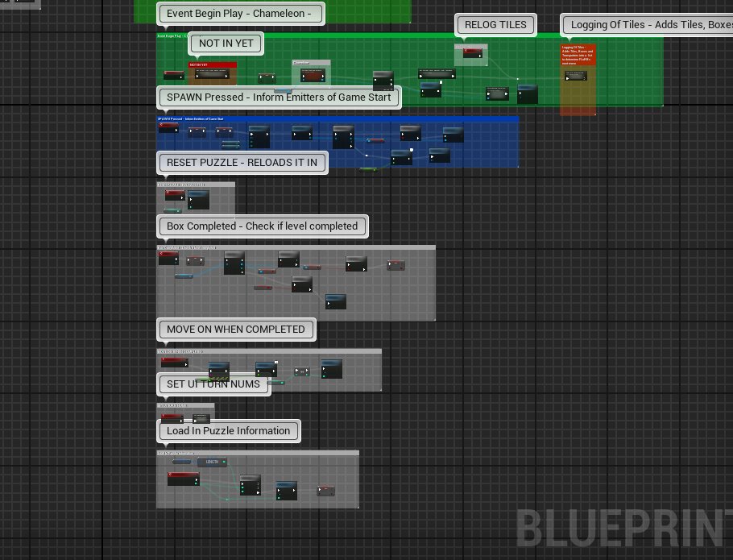Image resolution: width=733 pixels, height=560 pixels.
Task: Select the last small node in Load In Puzzle box
Action: click(326, 491)
